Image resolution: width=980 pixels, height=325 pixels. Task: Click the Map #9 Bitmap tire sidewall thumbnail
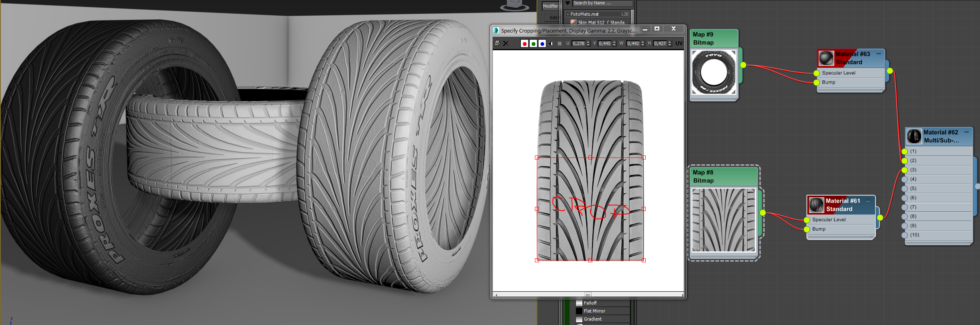pos(714,72)
